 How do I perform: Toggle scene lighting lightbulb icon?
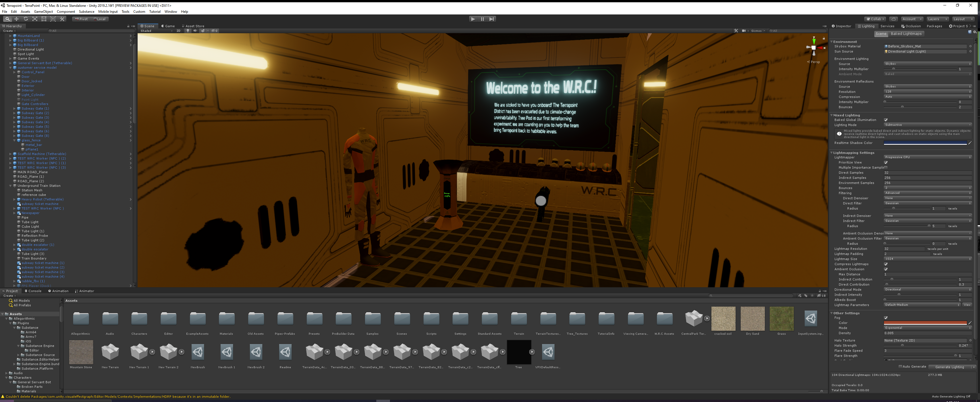(x=188, y=31)
